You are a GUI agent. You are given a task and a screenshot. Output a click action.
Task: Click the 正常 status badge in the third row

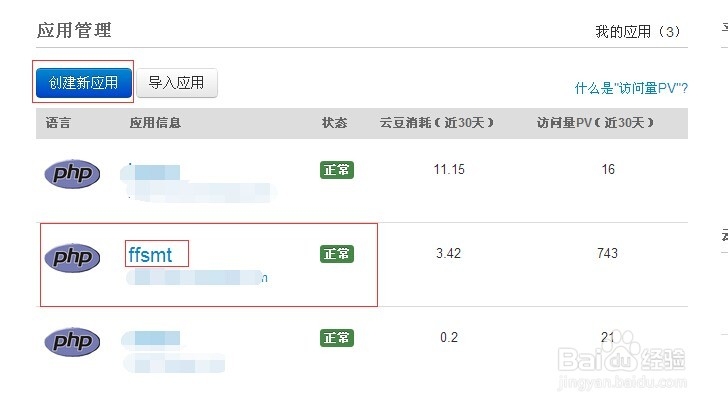coord(337,338)
